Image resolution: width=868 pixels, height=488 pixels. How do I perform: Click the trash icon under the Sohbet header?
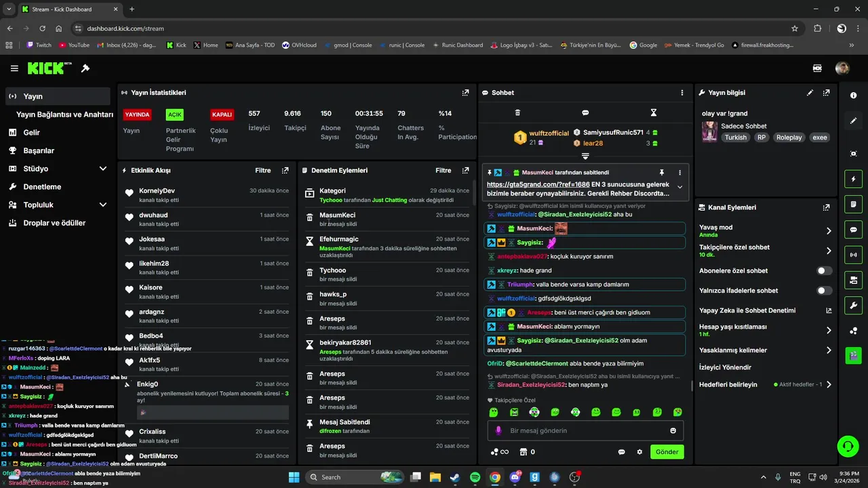click(517, 113)
